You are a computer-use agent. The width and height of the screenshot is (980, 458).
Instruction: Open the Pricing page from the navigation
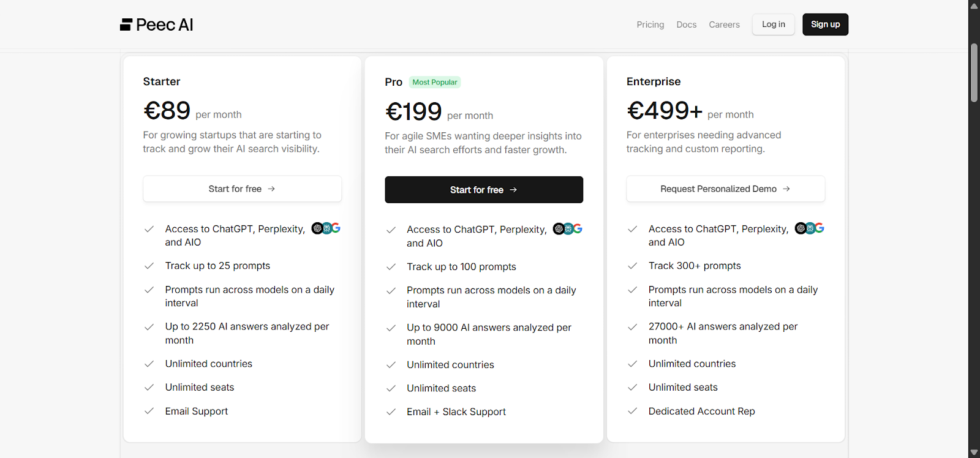pos(649,24)
